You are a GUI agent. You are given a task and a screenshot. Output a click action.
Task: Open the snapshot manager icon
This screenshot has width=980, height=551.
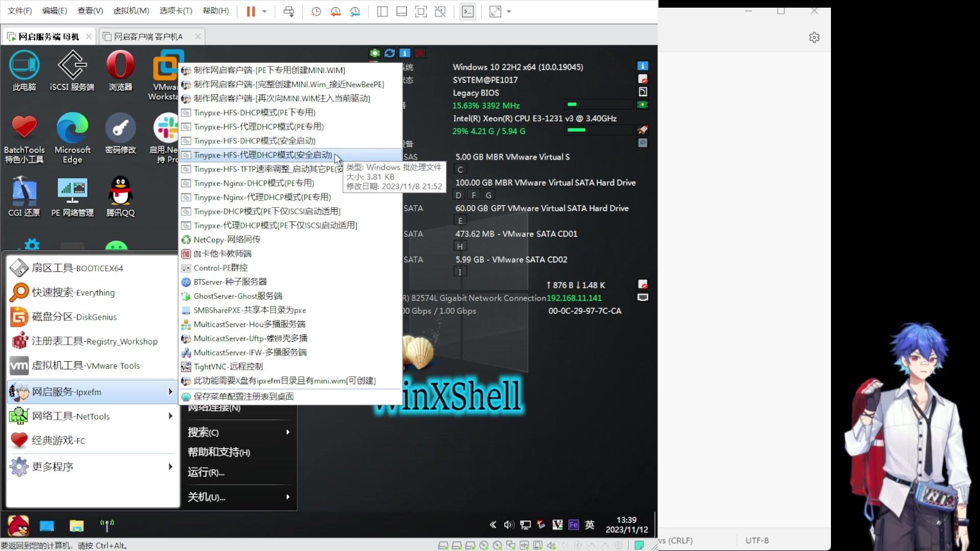355,11
